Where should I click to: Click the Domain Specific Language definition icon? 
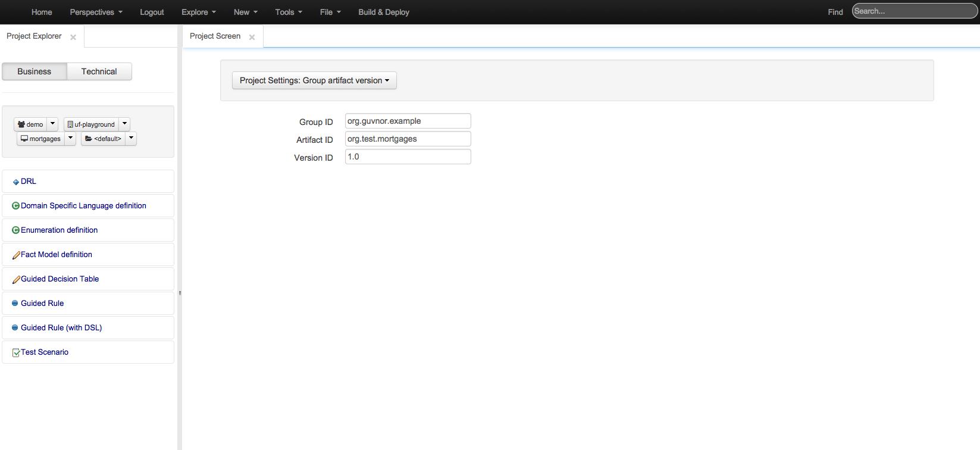(16, 206)
